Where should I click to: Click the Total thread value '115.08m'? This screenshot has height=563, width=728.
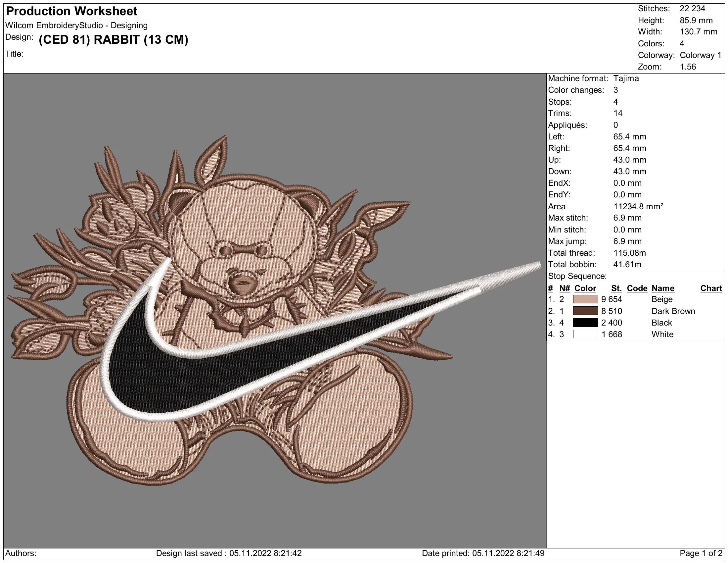tap(629, 253)
